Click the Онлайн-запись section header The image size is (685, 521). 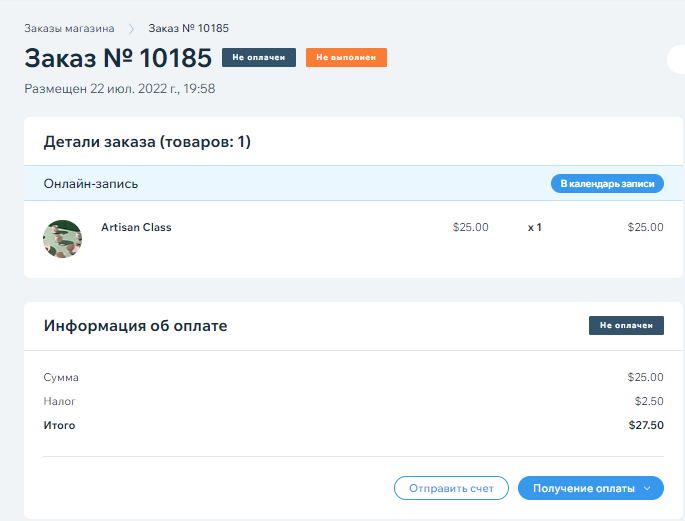pos(91,184)
